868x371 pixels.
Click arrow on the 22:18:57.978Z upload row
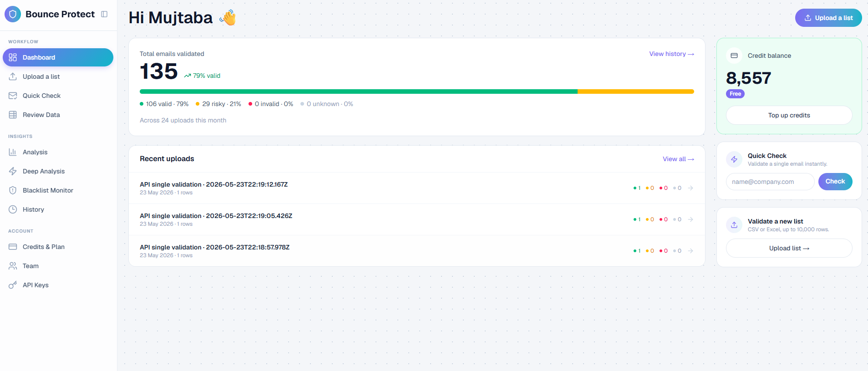[x=690, y=251]
